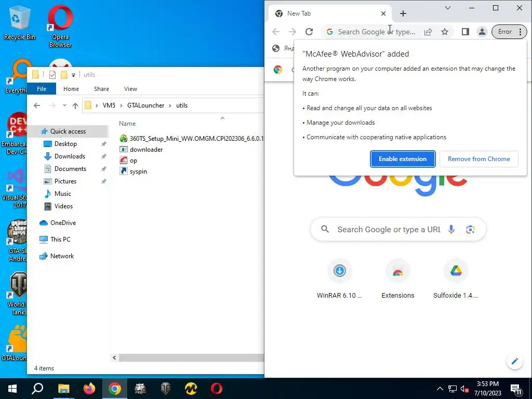This screenshot has height=399, width=532.
Task: Open new tab with plus button
Action: (403, 14)
